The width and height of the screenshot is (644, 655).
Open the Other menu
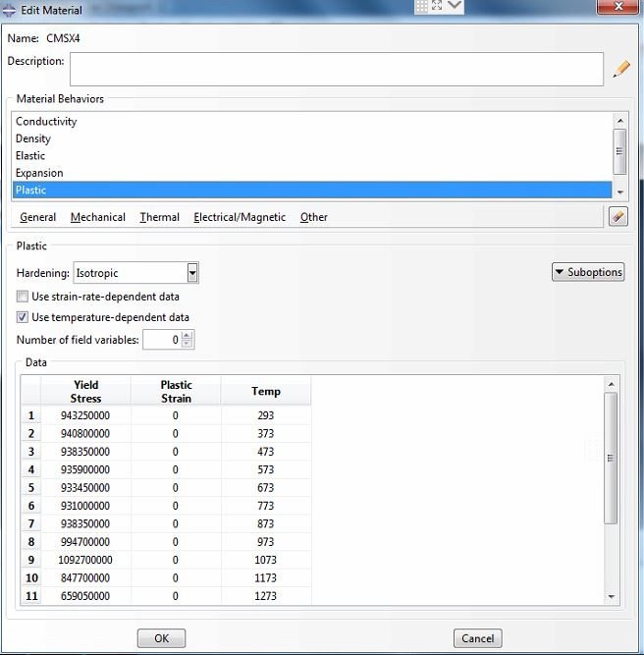point(313,217)
